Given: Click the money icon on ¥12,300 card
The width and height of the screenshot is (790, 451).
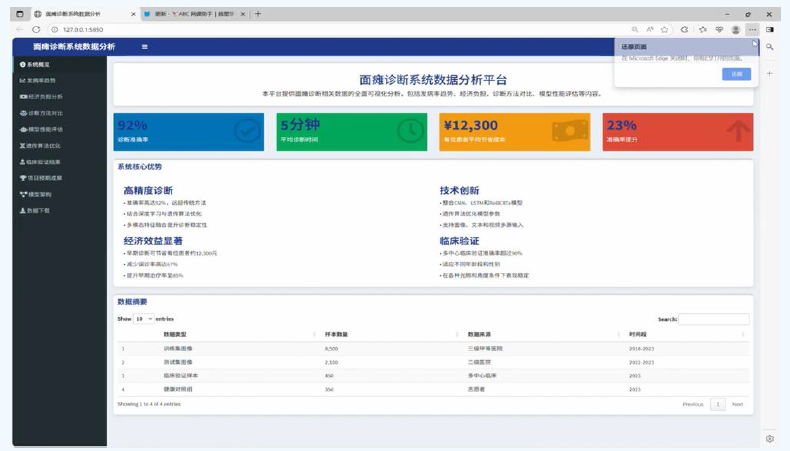Looking at the screenshot, I should 570,131.
